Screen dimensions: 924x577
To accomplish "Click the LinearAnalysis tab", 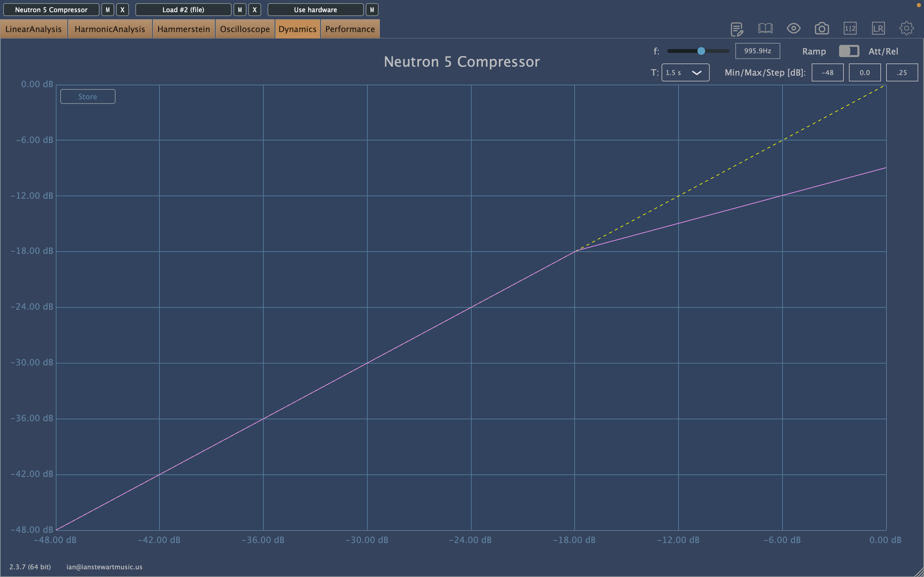I will [x=33, y=29].
